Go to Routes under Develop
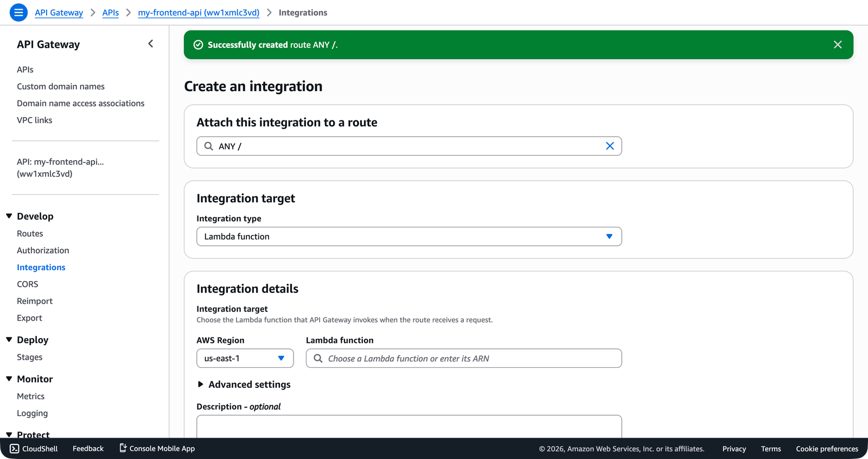 click(x=30, y=233)
